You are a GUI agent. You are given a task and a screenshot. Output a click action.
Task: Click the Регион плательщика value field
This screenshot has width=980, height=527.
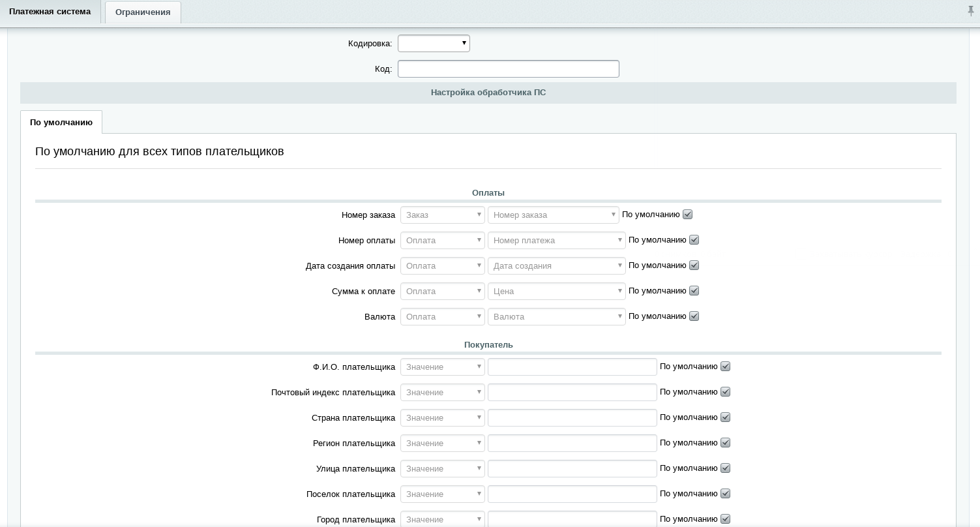click(x=572, y=443)
